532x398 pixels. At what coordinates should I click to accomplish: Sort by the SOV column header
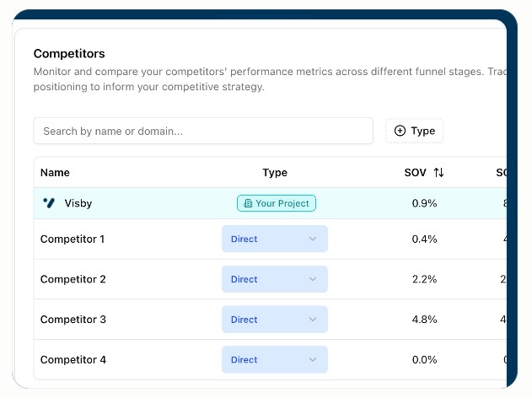click(416, 173)
